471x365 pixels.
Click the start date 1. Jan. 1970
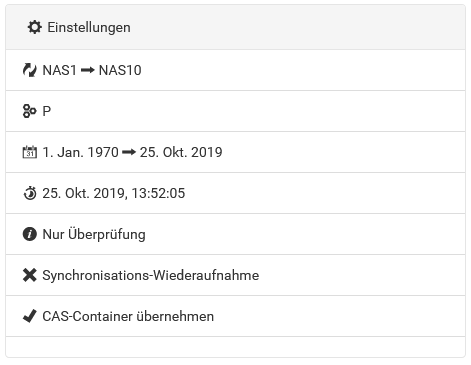[80, 152]
